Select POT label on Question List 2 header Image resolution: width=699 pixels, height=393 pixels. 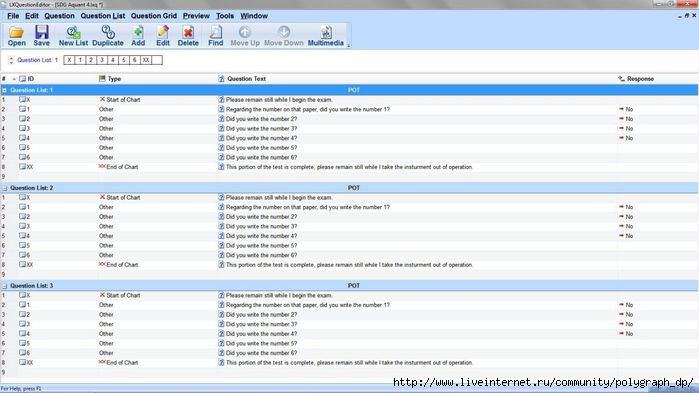coord(354,188)
